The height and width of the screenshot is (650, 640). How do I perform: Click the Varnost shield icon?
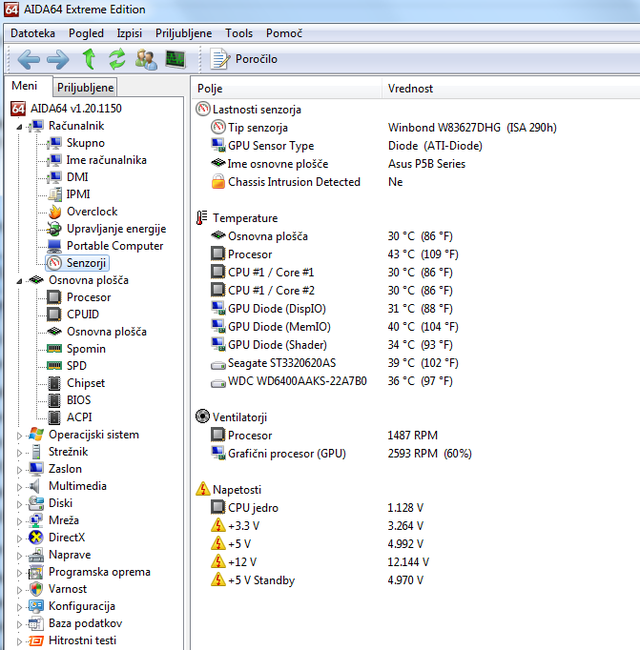pyautogui.click(x=36, y=589)
